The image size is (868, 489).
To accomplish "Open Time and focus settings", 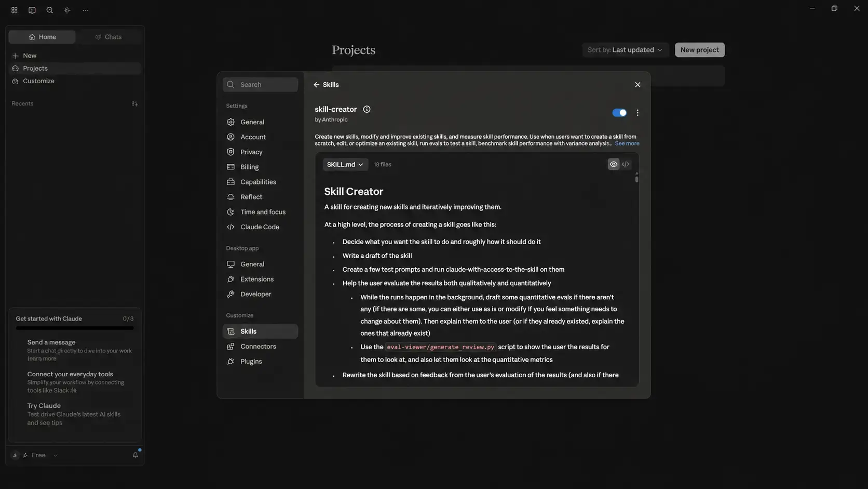I will click(260, 212).
